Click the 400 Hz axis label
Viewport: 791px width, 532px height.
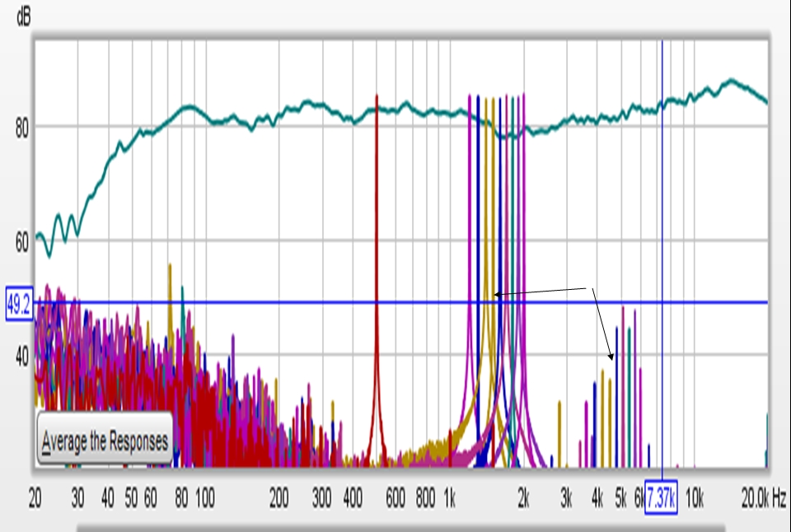[353, 498]
